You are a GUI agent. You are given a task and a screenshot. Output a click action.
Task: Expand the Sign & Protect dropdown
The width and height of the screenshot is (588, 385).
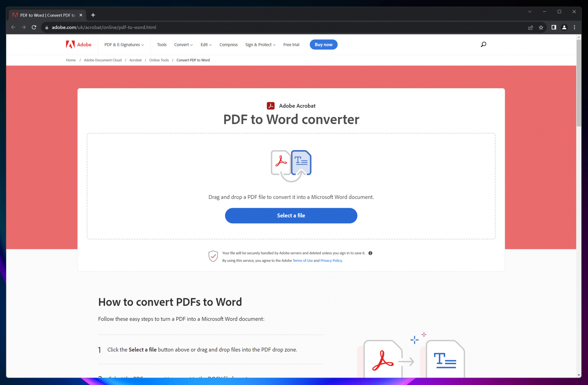click(260, 45)
